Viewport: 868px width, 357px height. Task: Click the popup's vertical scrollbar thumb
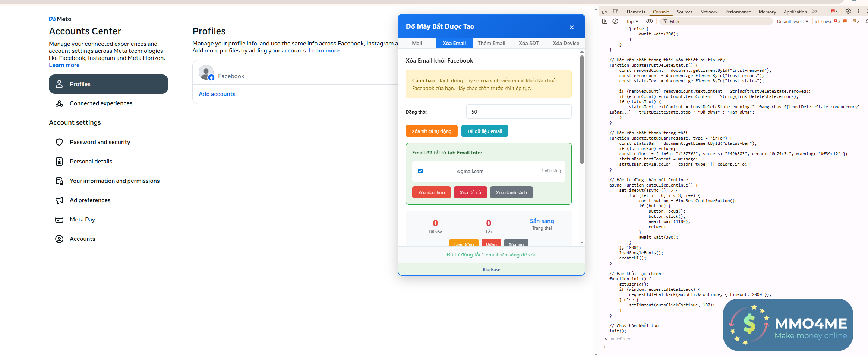(x=582, y=110)
